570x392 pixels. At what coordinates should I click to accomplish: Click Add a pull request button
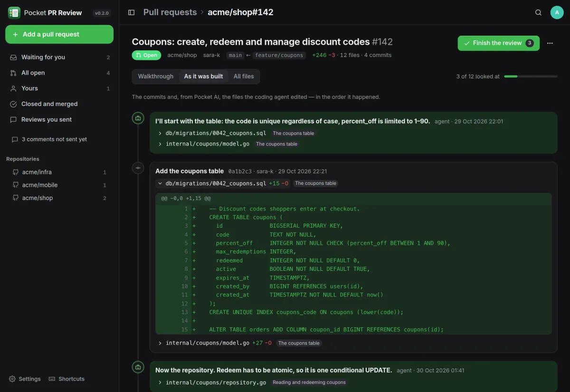click(x=59, y=34)
